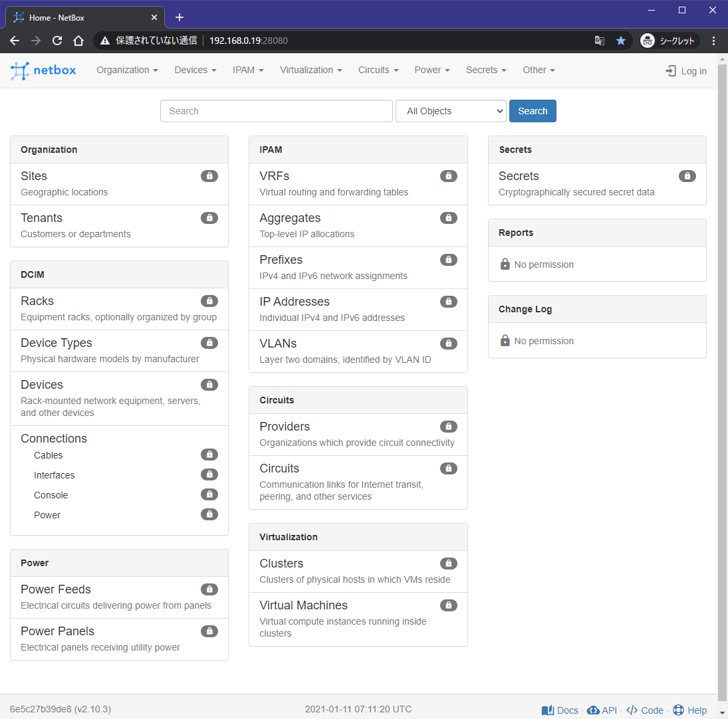
Task: Click the Help icon in the footer
Action: tap(679, 710)
